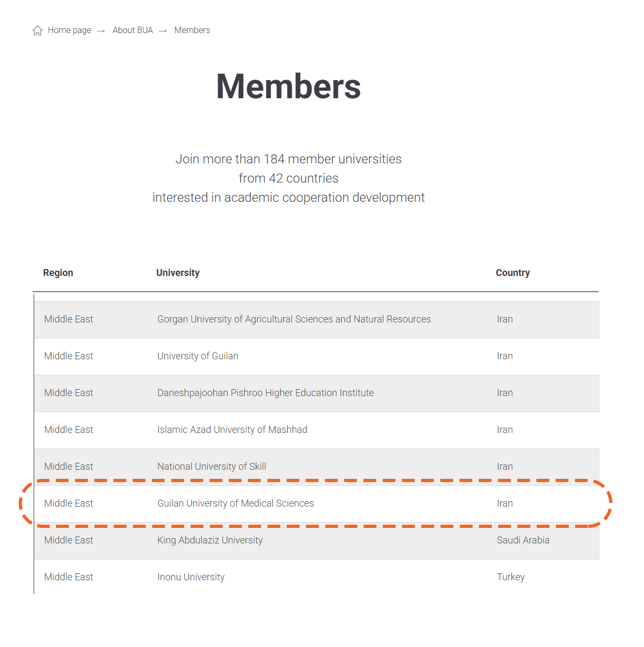Click Turkey country cell
Screen dimensions: 644x647
click(511, 577)
